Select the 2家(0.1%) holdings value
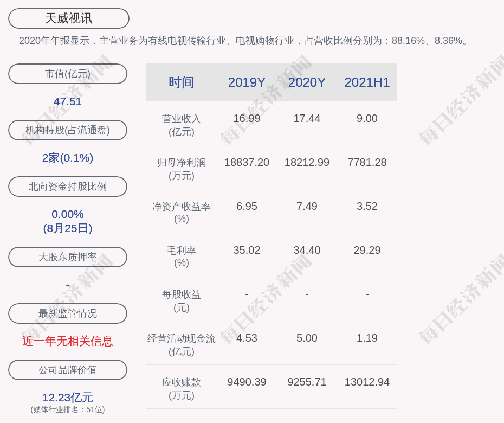 coord(68,158)
